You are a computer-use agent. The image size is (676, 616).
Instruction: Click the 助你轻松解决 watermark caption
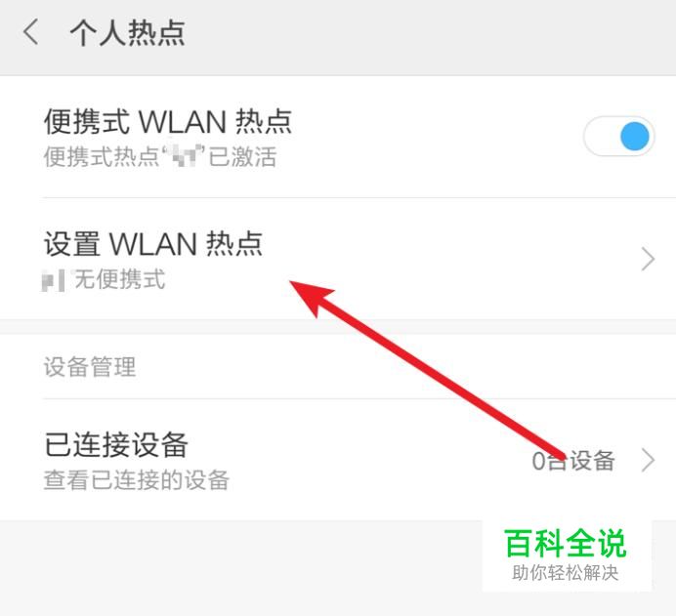(x=566, y=573)
